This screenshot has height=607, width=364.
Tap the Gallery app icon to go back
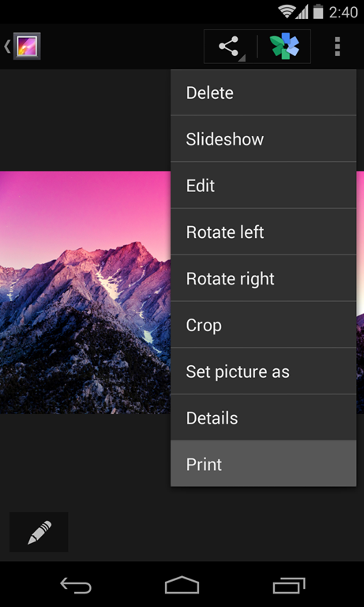coord(27,46)
